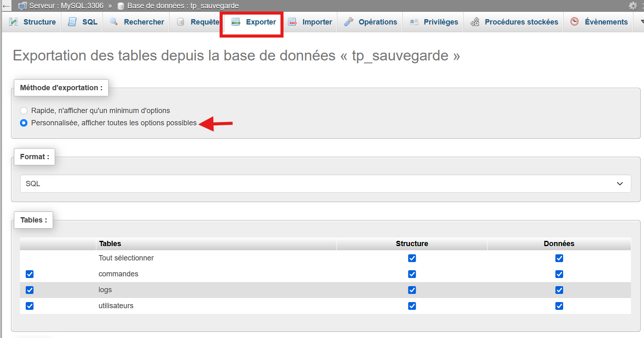Click the Rechercher magnifier icon
Viewport: 644px width, 338px height.
click(x=114, y=22)
